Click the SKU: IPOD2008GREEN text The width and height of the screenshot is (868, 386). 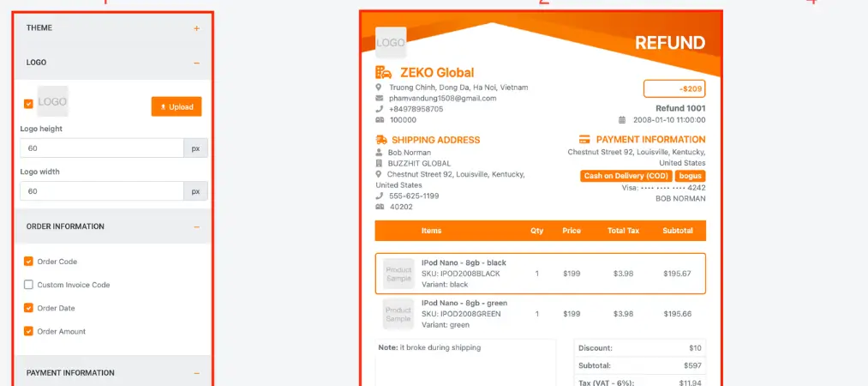pyautogui.click(x=461, y=314)
